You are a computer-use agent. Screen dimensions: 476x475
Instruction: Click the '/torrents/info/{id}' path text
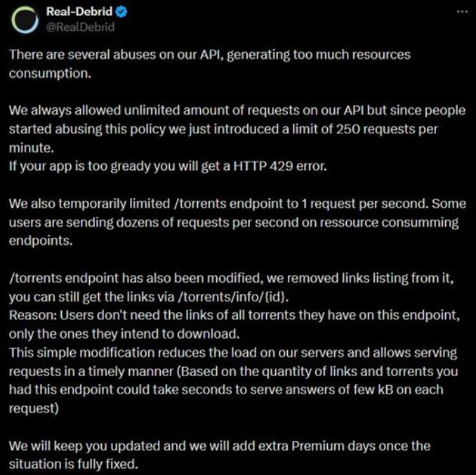click(232, 297)
